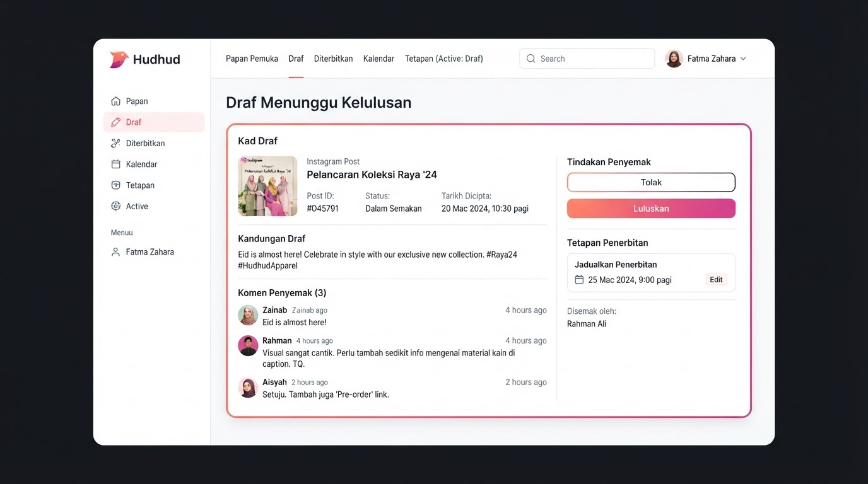Select Diterbitkan in the sidebar
The height and width of the screenshot is (484, 868).
154,143
